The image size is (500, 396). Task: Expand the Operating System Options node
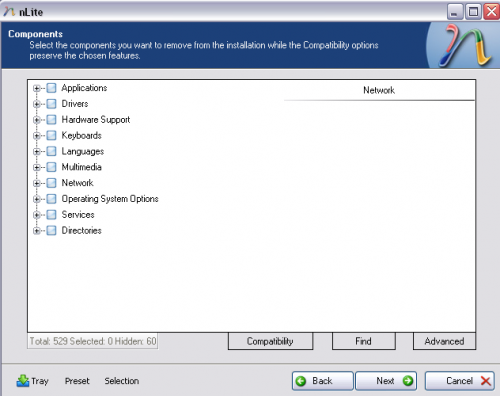(36, 199)
